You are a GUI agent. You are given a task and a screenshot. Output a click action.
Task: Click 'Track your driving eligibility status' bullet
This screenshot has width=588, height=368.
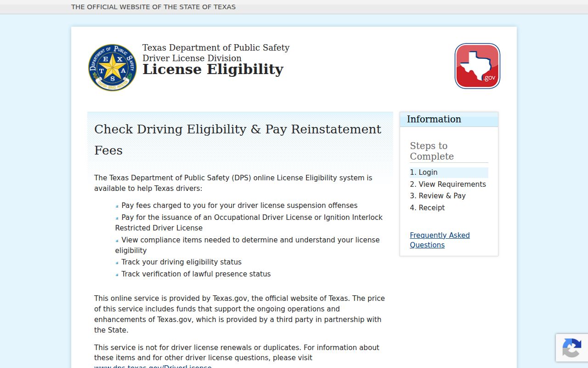coord(181,262)
